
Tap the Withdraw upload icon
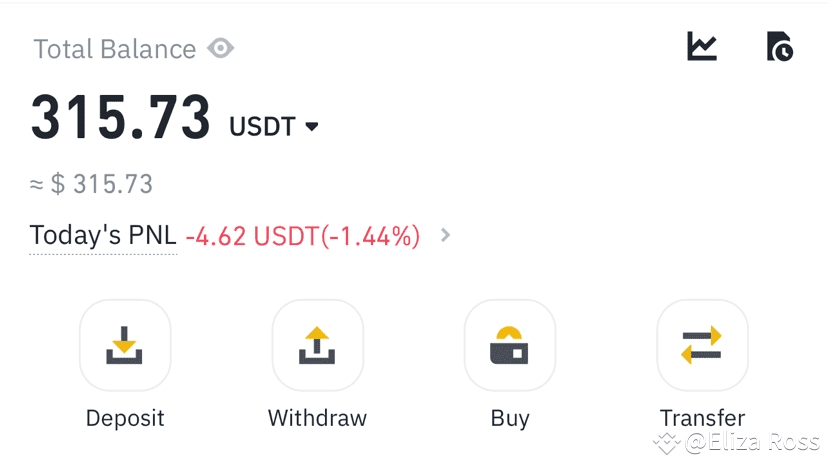(317, 345)
